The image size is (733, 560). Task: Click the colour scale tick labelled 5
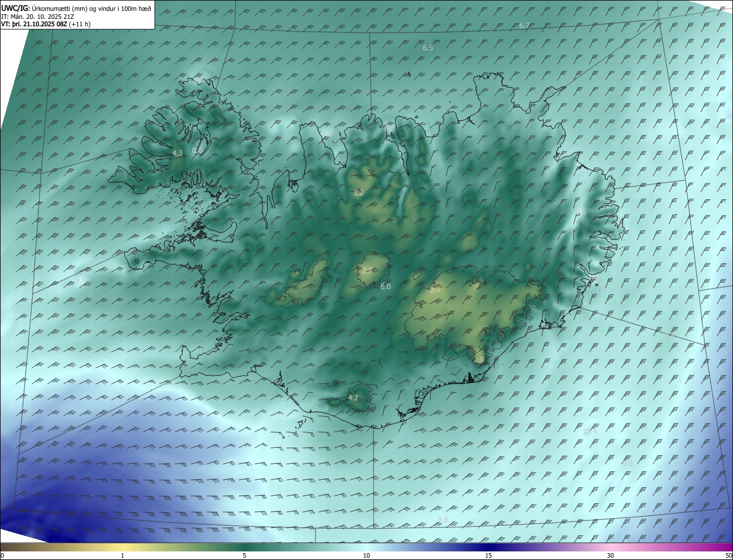click(245, 555)
